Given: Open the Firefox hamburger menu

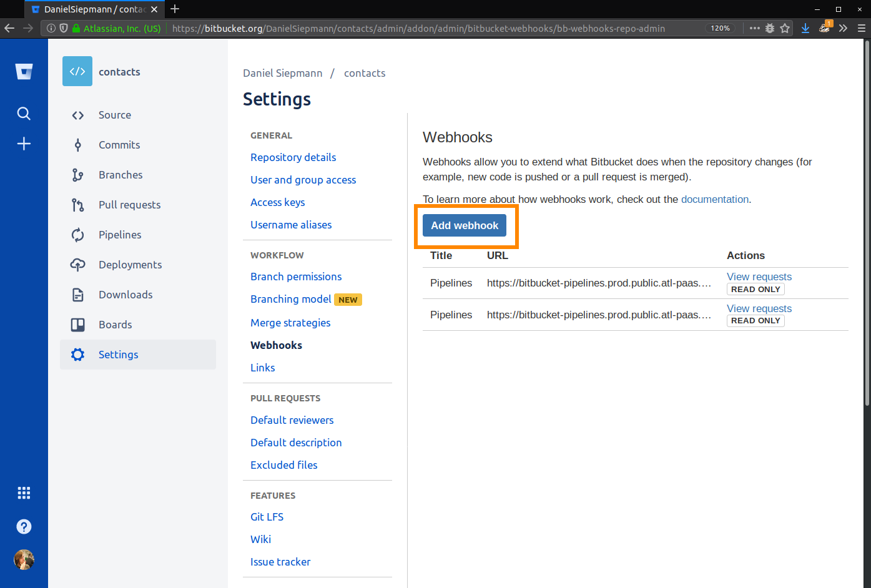Looking at the screenshot, I should (862, 28).
